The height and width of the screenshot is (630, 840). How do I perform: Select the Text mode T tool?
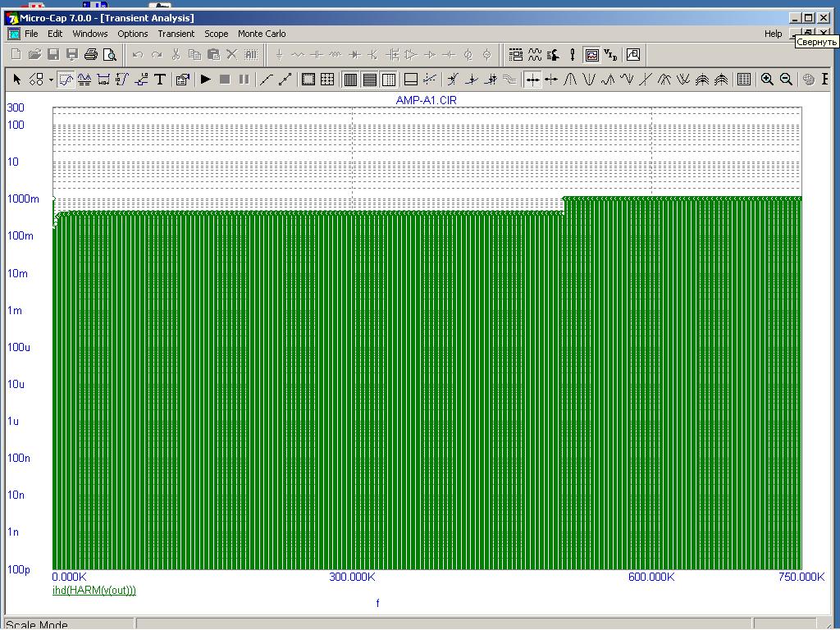pos(160,80)
